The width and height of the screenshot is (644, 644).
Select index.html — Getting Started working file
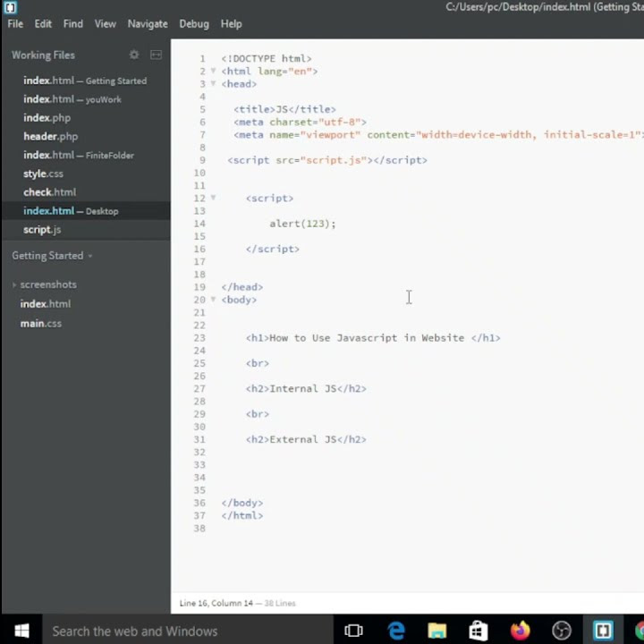coord(85,80)
